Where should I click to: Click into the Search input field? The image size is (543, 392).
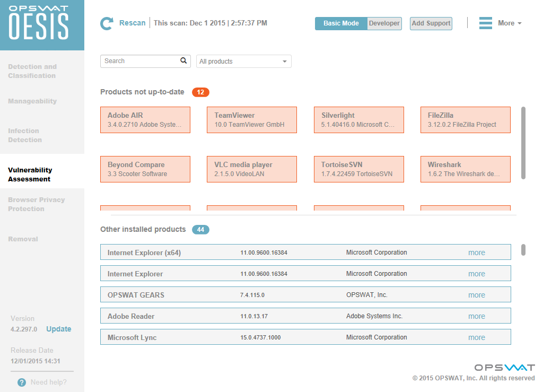(145, 61)
